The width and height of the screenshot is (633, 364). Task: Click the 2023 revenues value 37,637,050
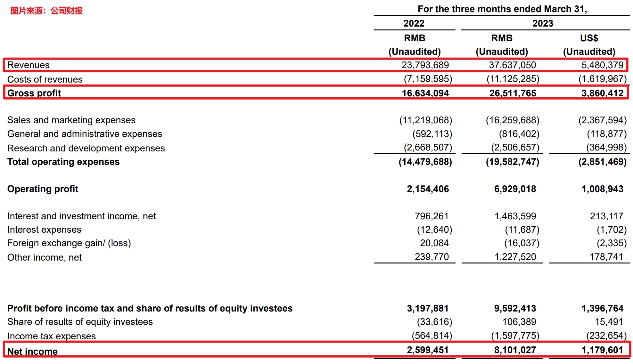pyautogui.click(x=512, y=65)
